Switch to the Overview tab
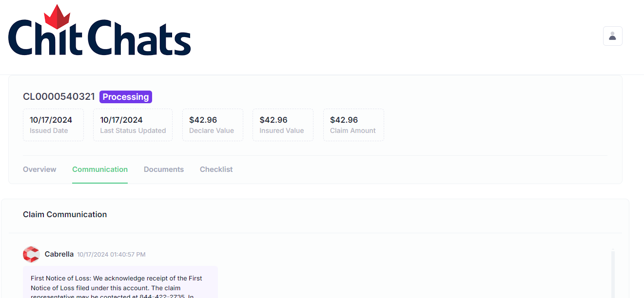This screenshot has height=298, width=644. 39,169
